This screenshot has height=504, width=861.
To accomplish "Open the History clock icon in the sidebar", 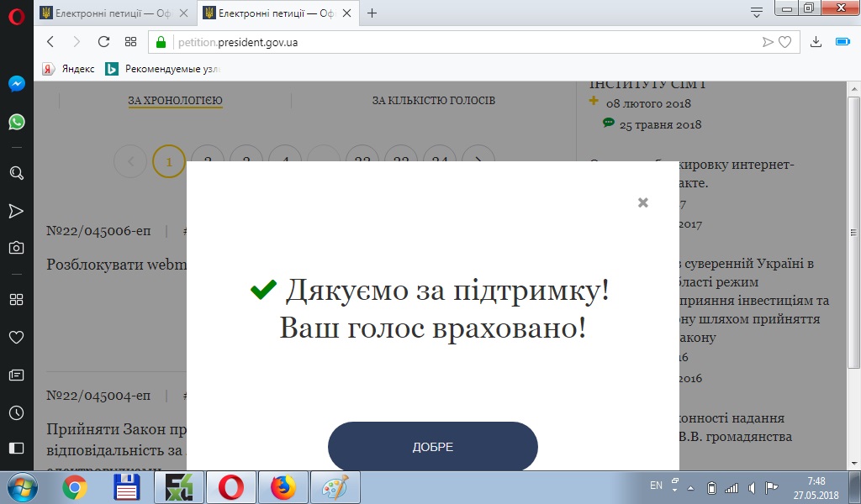I will tap(16, 412).
